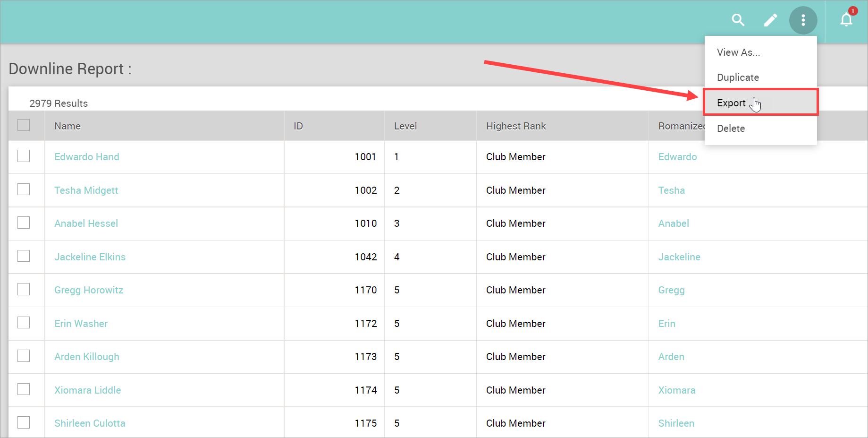Open Tesha Midgett's profile link
The height and width of the screenshot is (438, 868).
(86, 190)
